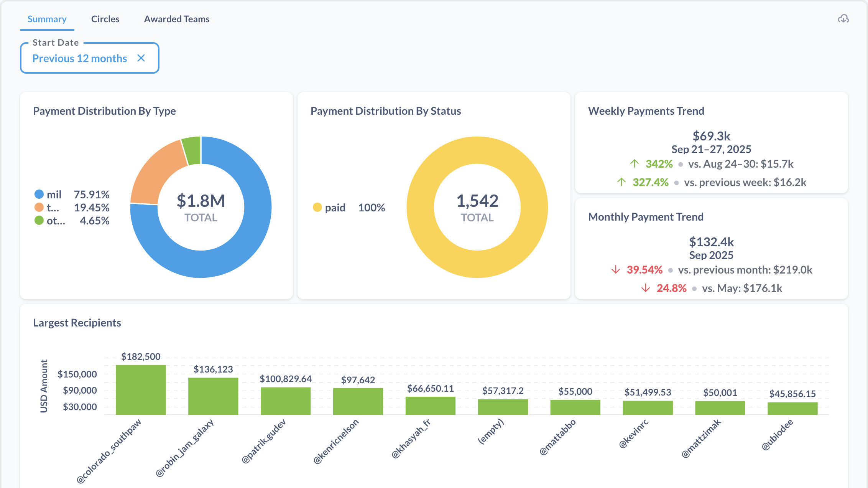The height and width of the screenshot is (488, 868).
Task: Click the Monthly Payment Trend title
Action: (646, 217)
